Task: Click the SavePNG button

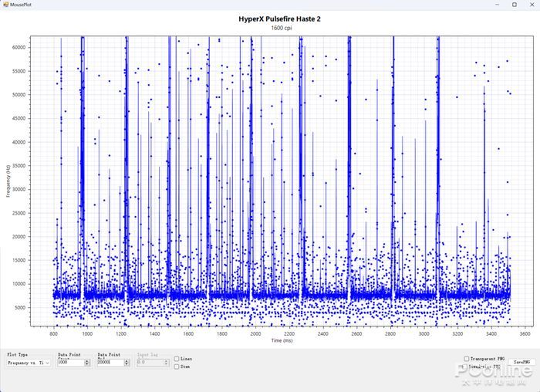Action: pyautogui.click(x=521, y=362)
